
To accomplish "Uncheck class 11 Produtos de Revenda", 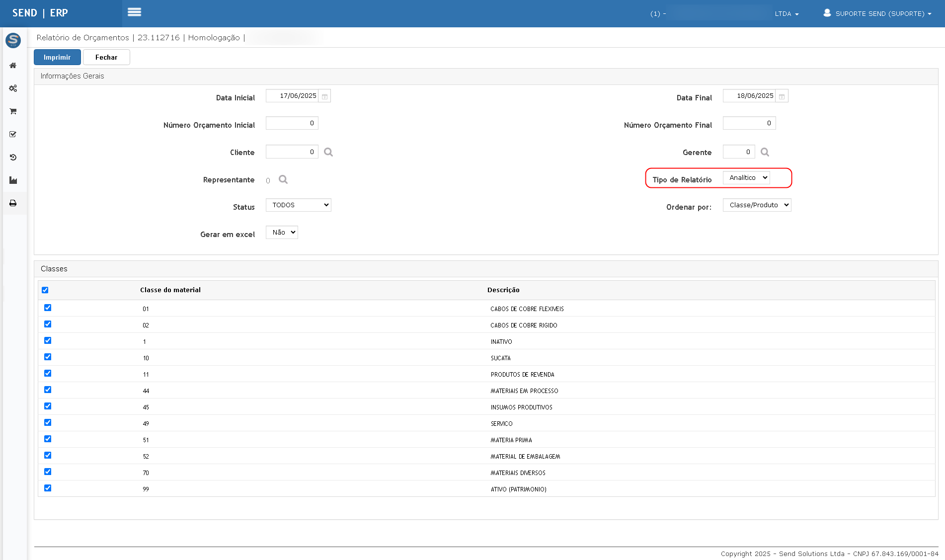I will (x=48, y=373).
